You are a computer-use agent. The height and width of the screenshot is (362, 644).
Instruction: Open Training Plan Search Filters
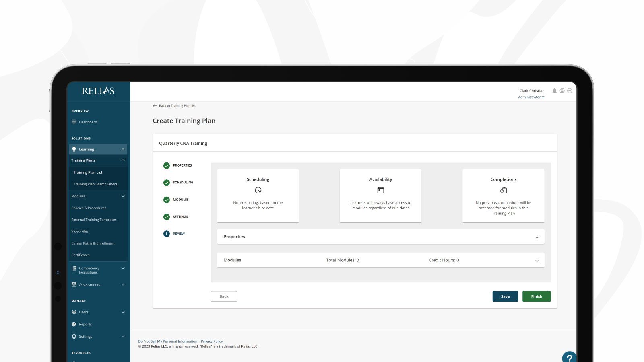(95, 184)
